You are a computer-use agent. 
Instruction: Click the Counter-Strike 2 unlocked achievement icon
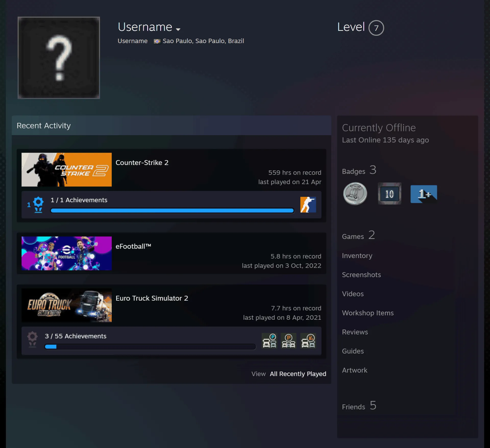tap(308, 204)
